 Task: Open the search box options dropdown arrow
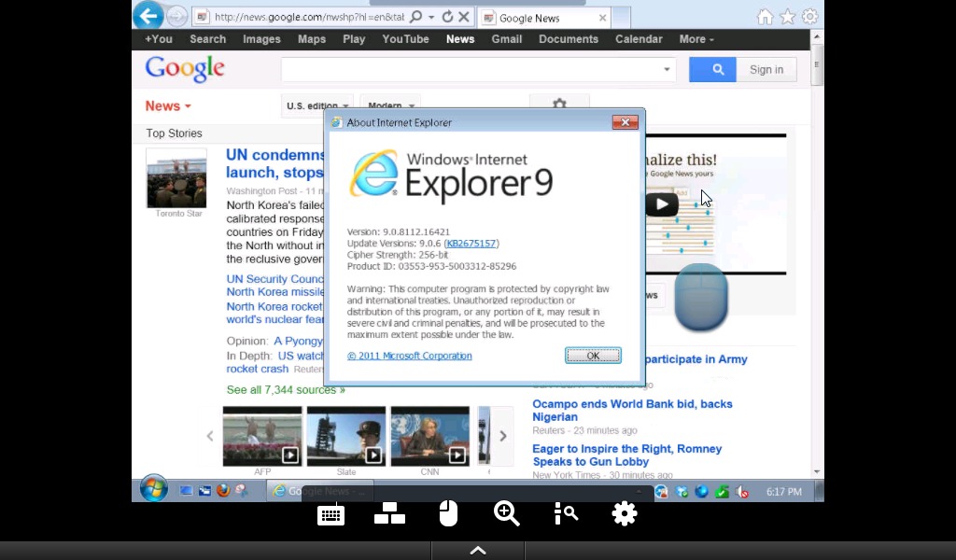click(x=667, y=69)
